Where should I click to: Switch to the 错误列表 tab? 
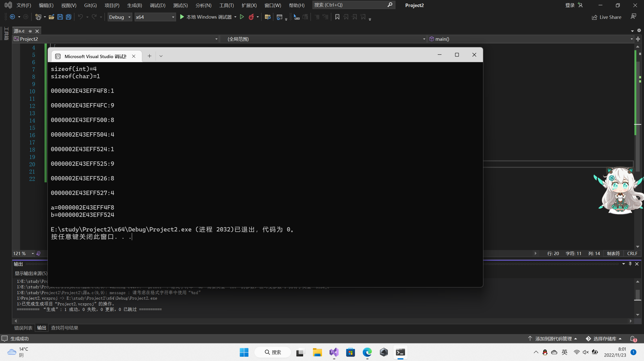(x=23, y=328)
